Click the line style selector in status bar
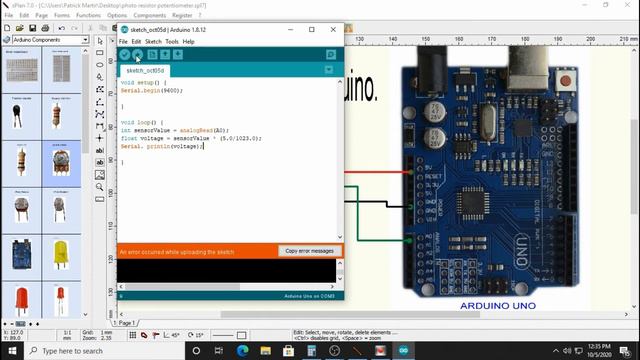Image resolution: width=640 pixels, height=360 pixels. tap(223, 335)
